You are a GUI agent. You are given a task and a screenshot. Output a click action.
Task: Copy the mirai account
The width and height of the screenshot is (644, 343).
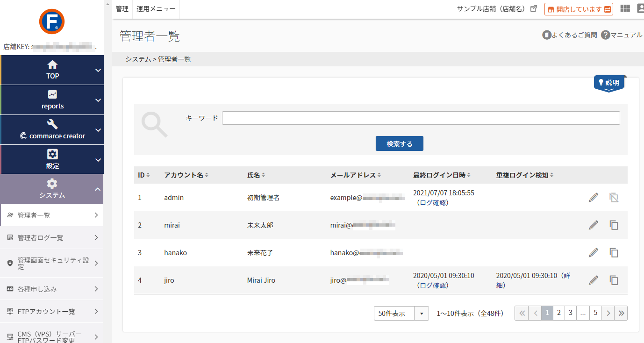point(614,225)
